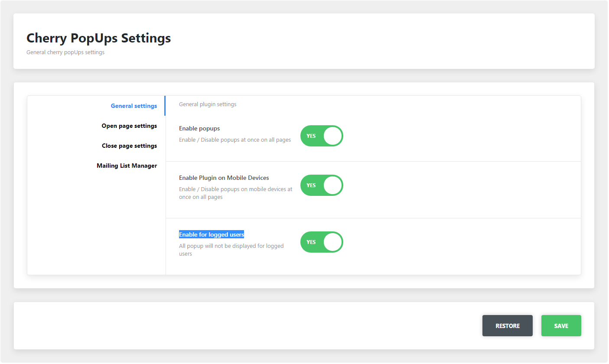Click the description under the mobile devices option
Screen dimensions: 609x364
pos(235,193)
